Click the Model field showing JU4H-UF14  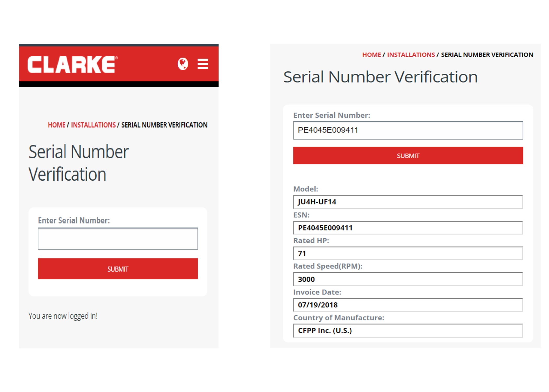click(x=408, y=202)
